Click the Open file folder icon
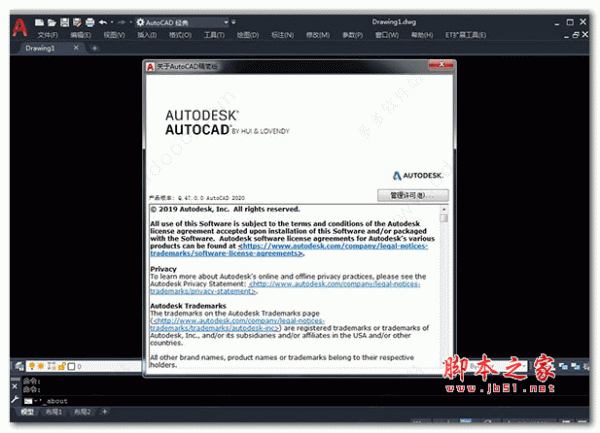This screenshot has width=600, height=433. (52, 23)
